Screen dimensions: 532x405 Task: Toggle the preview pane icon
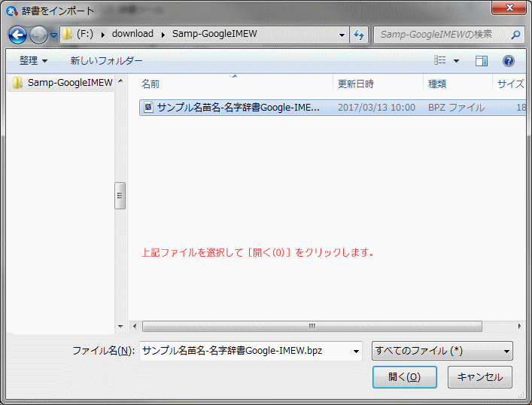(482, 61)
